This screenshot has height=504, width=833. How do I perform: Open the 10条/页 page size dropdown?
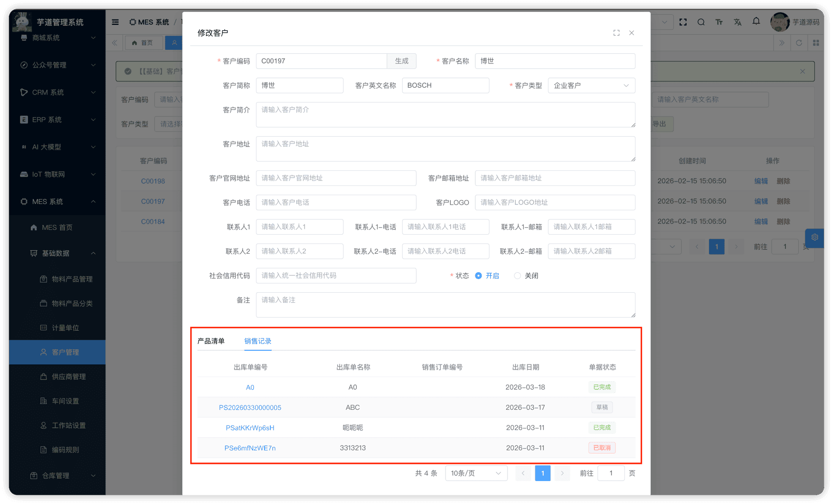click(476, 473)
